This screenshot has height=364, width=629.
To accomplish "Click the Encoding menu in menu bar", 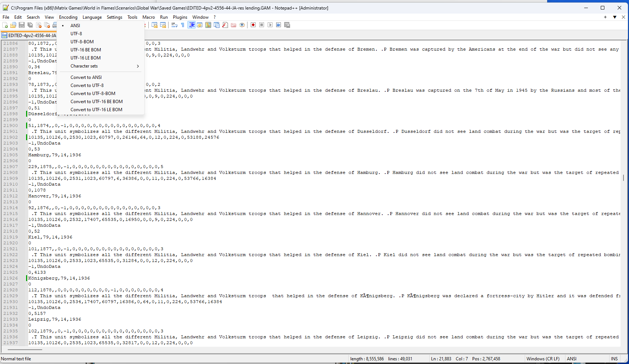I will (x=68, y=17).
